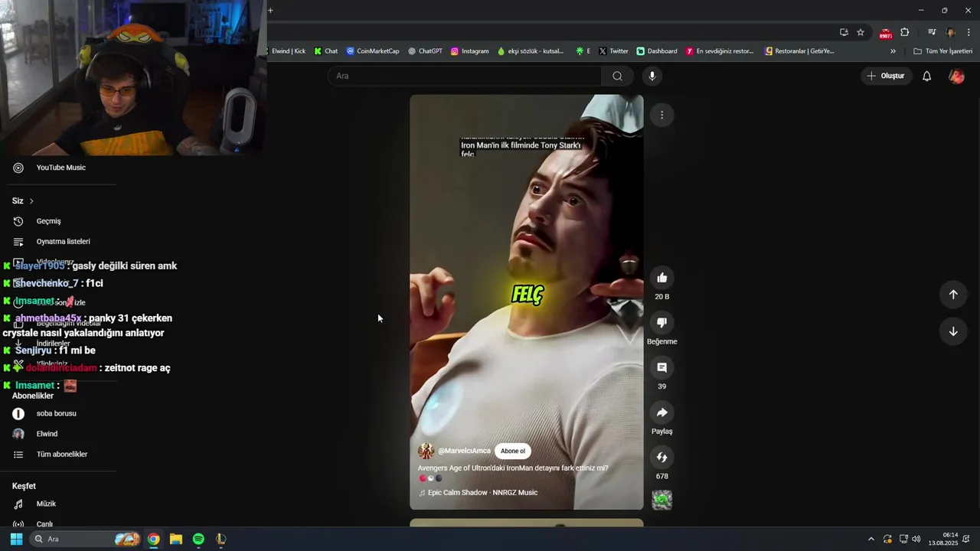Open the Chrome profile avatar
The height and width of the screenshot is (551, 980).
click(951, 32)
